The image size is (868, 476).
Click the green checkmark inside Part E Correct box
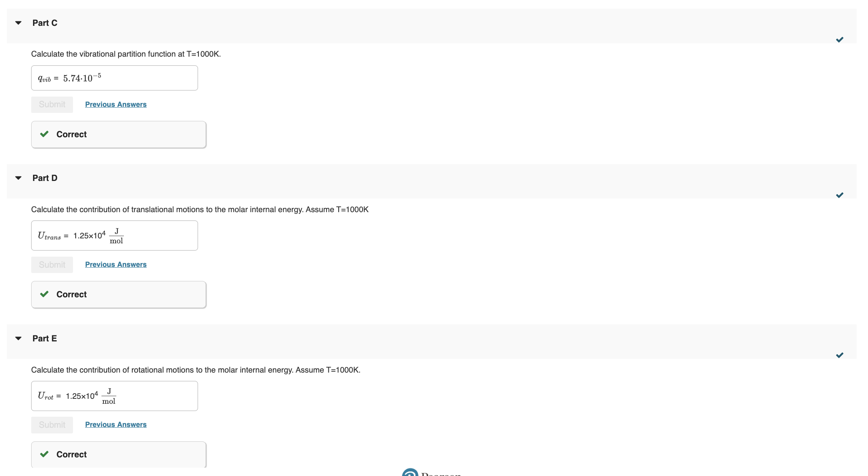pyautogui.click(x=46, y=454)
